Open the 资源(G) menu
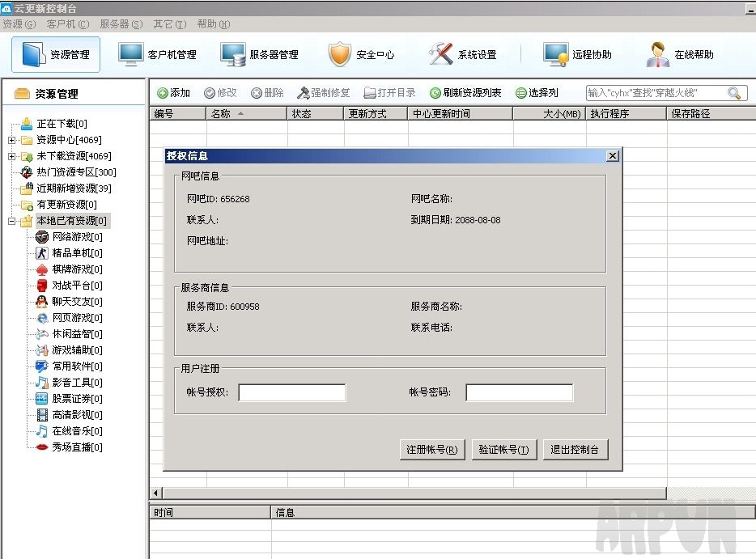Screen dimensions: 756x559 pos(19,24)
